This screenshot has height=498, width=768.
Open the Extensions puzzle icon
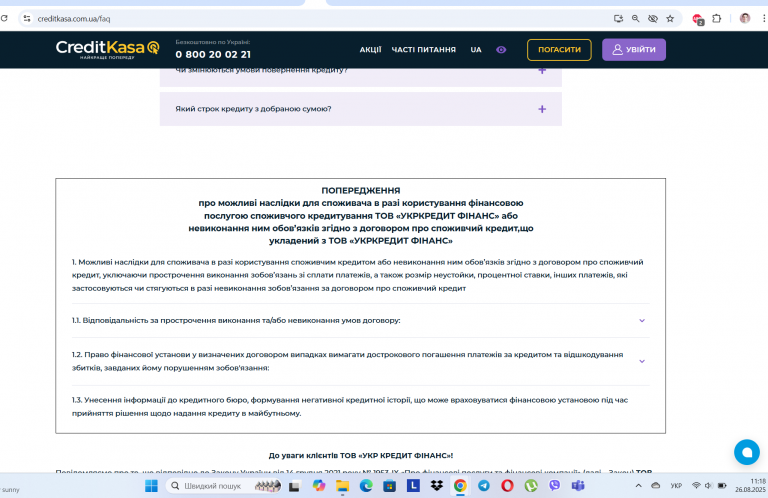click(717, 19)
